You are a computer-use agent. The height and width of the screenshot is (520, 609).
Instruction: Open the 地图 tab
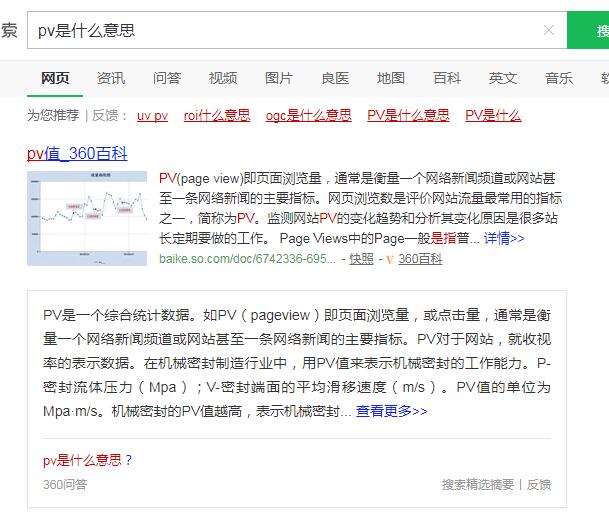tap(391, 78)
